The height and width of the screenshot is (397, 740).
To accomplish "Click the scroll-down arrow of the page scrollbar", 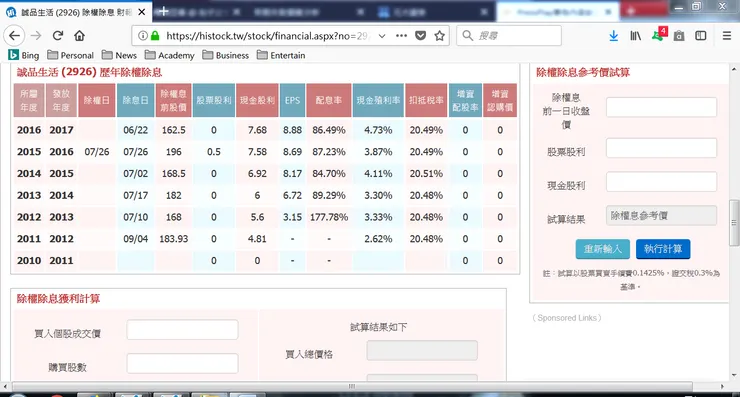I will pyautogui.click(x=734, y=376).
